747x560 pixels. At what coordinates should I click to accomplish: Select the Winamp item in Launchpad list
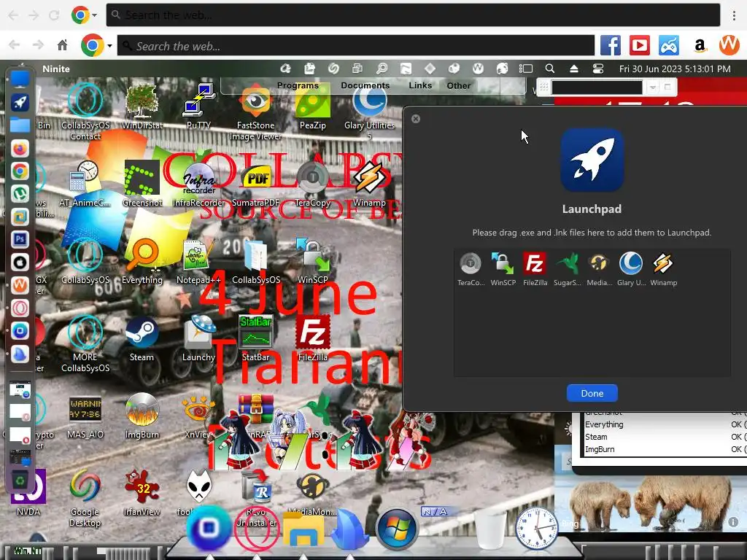(663, 269)
